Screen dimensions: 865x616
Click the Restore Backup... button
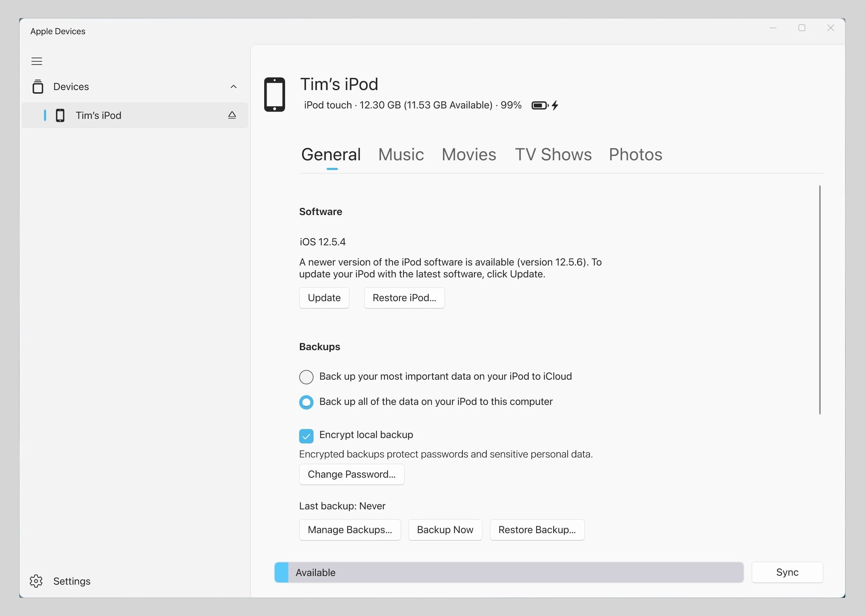(x=537, y=530)
